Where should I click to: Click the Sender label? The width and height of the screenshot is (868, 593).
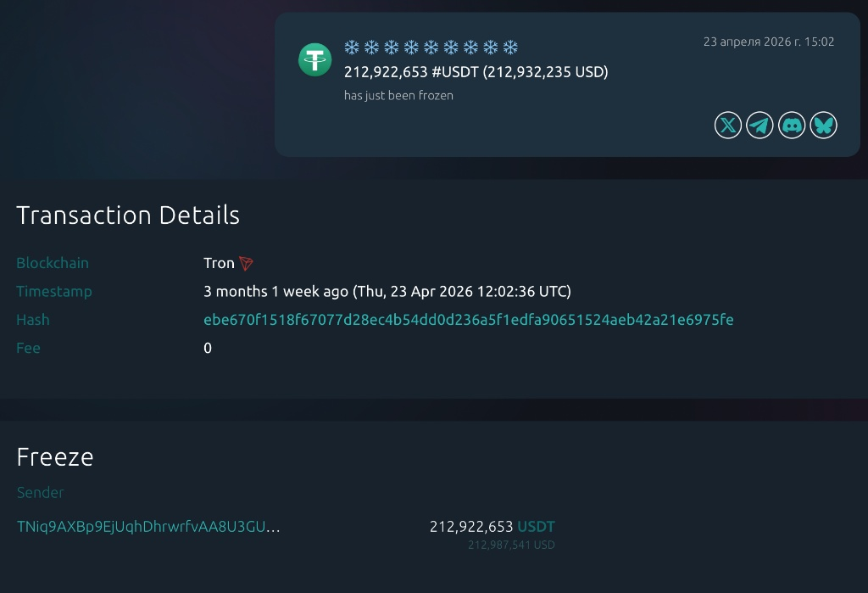tap(41, 493)
